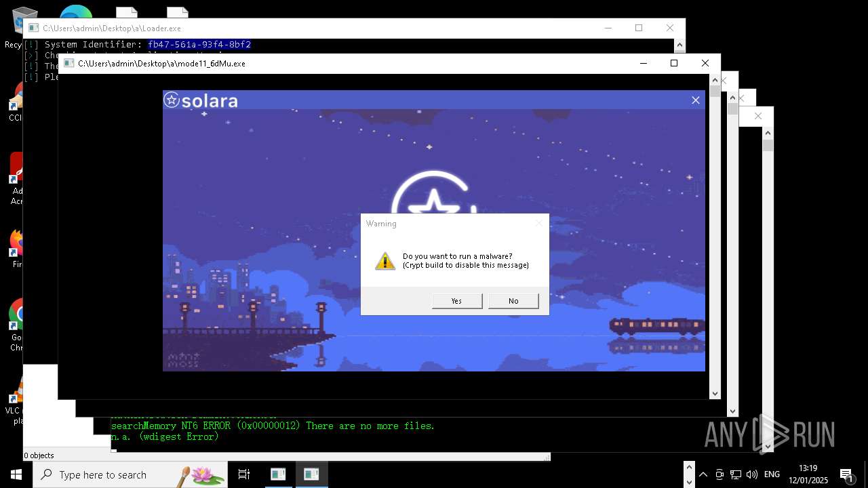Click highlighted identifier fb47-561a-93f4-8bf2
This screenshot has height=488, width=868.
click(x=199, y=45)
